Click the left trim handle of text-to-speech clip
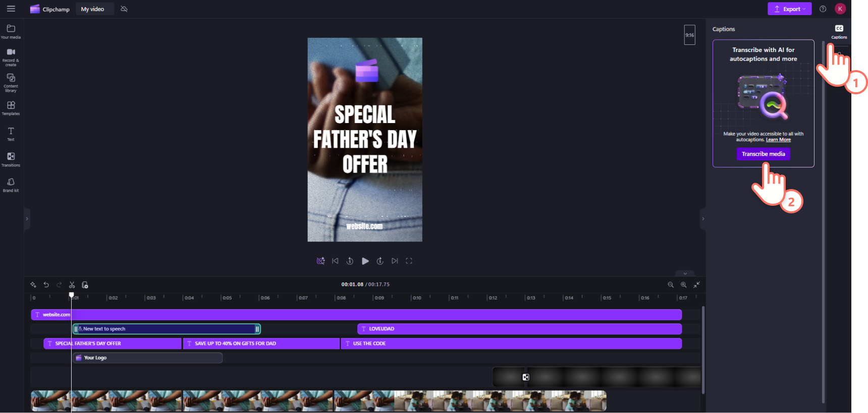868x413 pixels. (76, 329)
